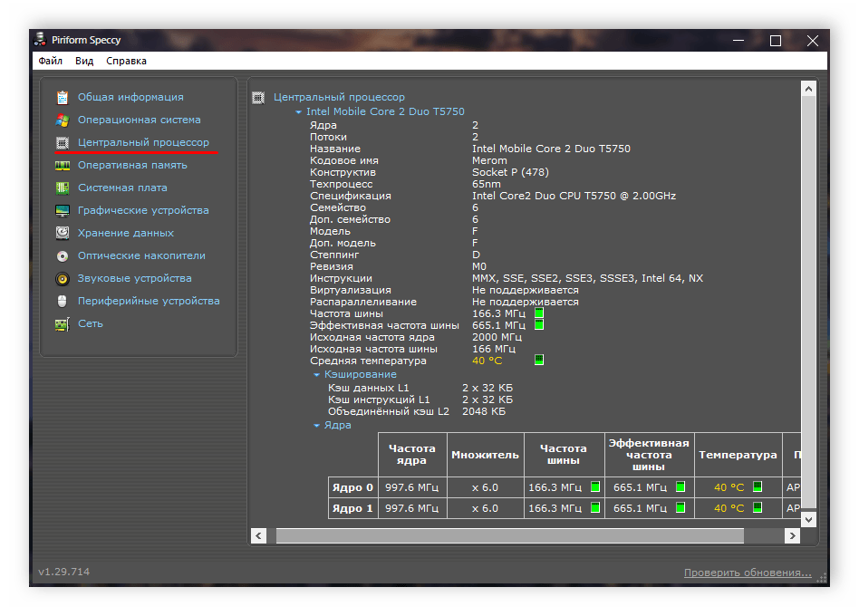Click Ядро 0 frequency cell 997.6 МГц
This screenshot has width=859, height=616.
(412, 487)
